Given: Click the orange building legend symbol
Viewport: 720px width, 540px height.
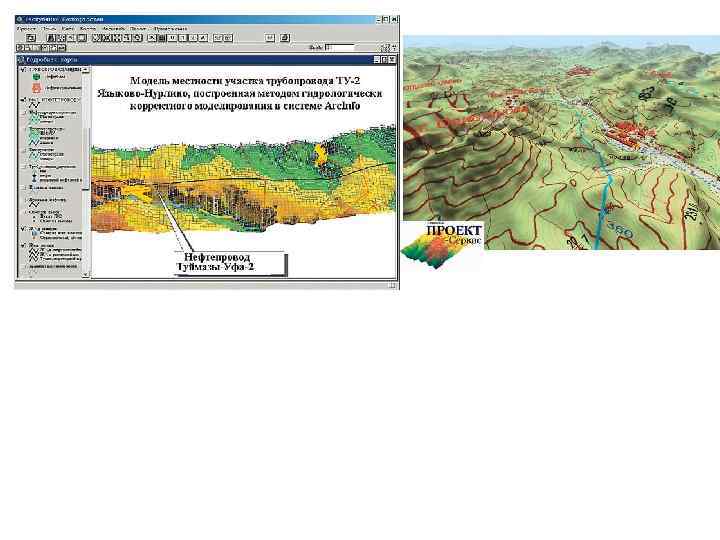Looking at the screenshot, I should tap(37, 88).
